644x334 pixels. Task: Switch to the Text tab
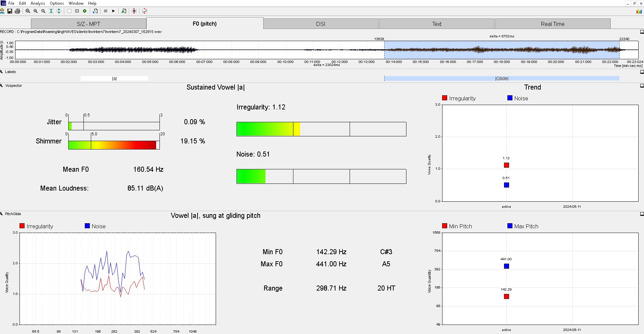click(x=437, y=24)
